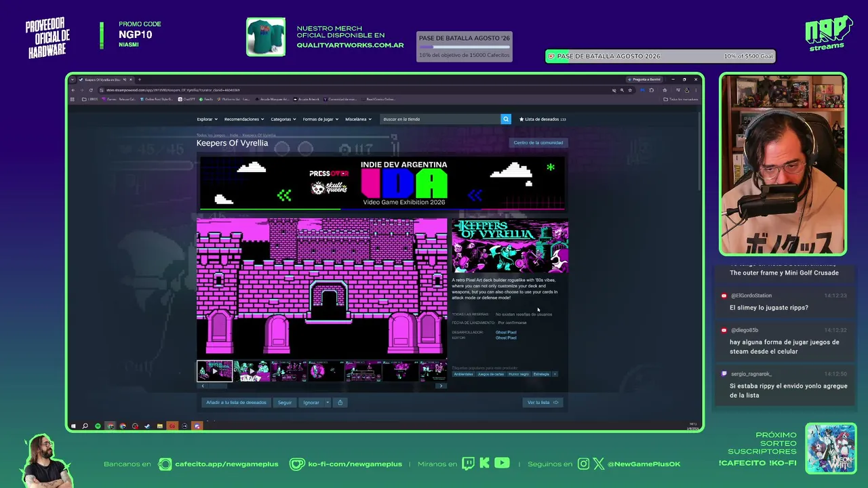Open browser three-dot menu

tap(695, 90)
